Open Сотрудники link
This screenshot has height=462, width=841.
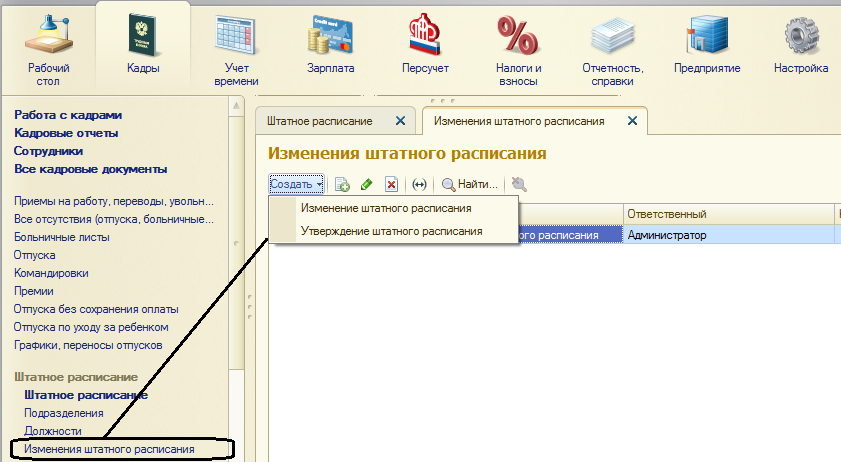pos(48,151)
